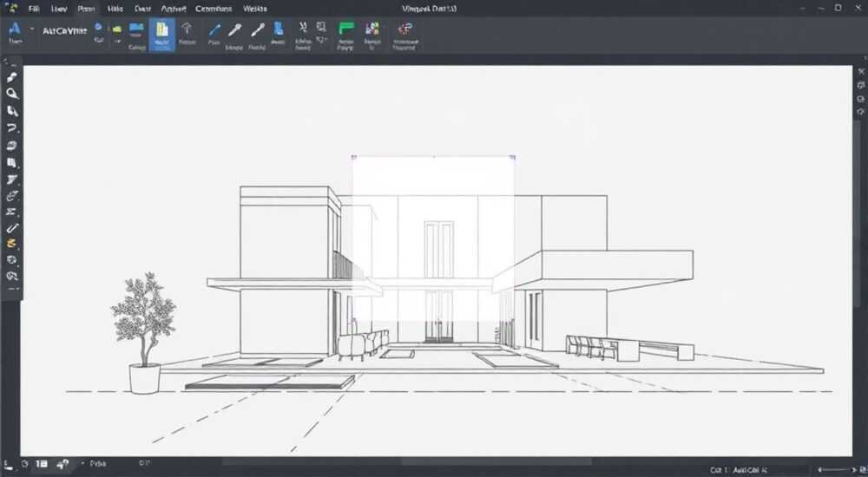Click the green rectangle icon in ribbon

pyautogui.click(x=346, y=29)
